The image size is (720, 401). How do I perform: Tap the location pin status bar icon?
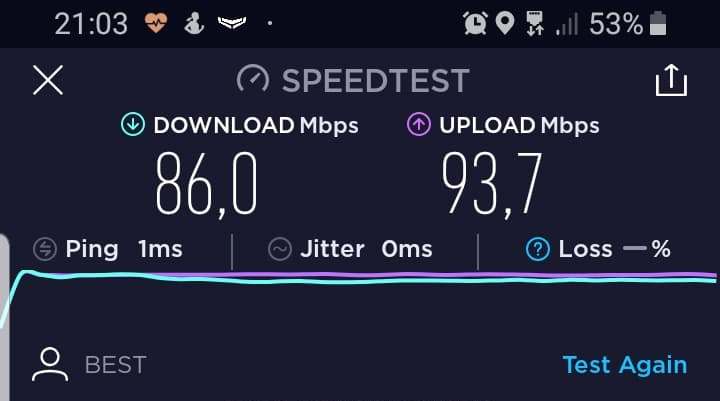(x=505, y=23)
